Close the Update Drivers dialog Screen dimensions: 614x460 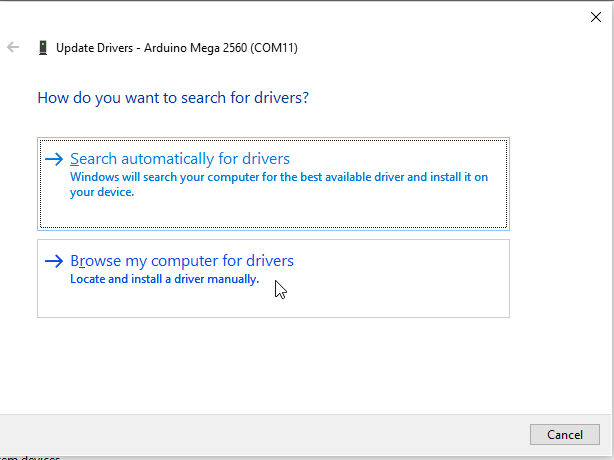pyautogui.click(x=596, y=17)
